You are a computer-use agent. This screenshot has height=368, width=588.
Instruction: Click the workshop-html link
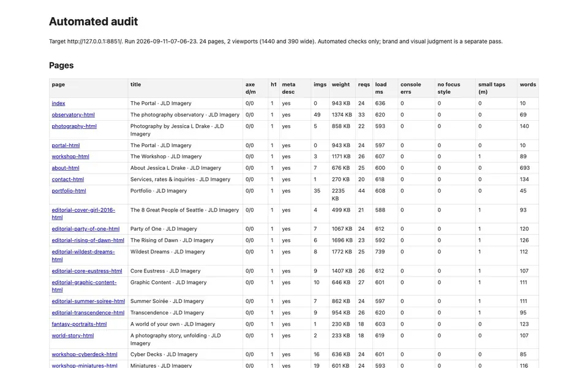coord(70,156)
